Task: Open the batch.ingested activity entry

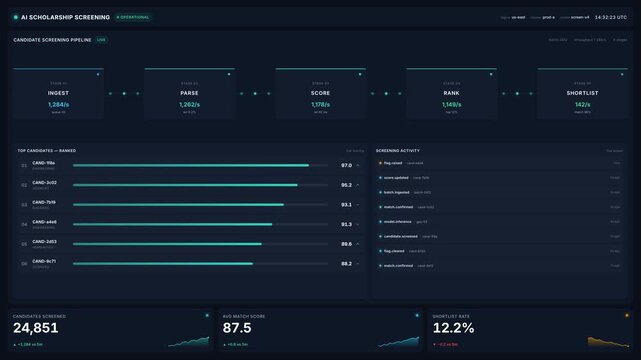Action: coord(499,192)
